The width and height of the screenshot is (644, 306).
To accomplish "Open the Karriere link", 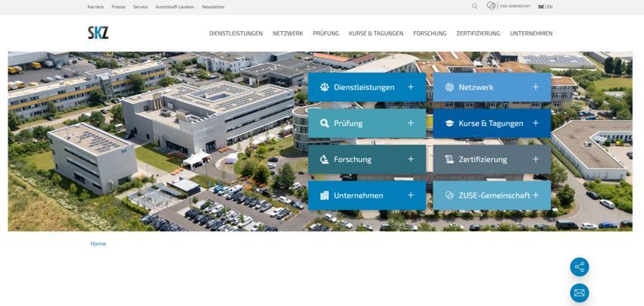I will [95, 7].
